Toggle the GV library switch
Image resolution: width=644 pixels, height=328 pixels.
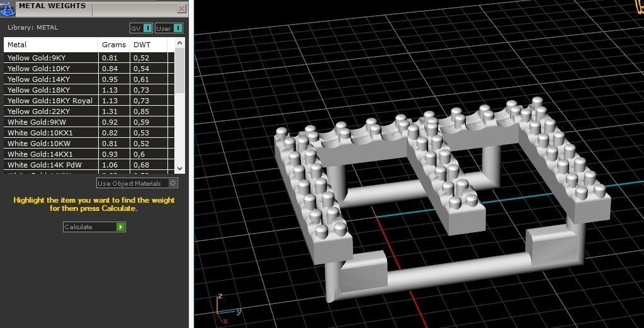coord(141,28)
